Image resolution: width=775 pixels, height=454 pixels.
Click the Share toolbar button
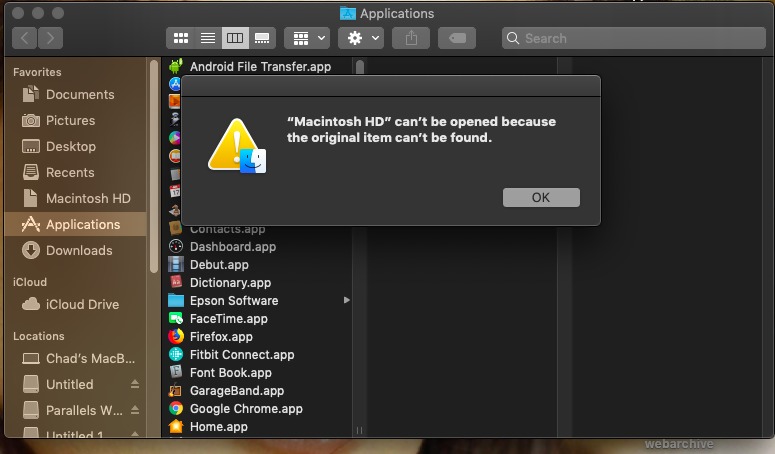coord(411,38)
